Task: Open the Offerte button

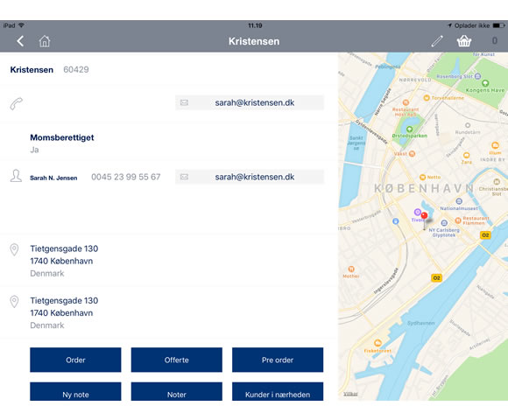Action: (x=177, y=360)
